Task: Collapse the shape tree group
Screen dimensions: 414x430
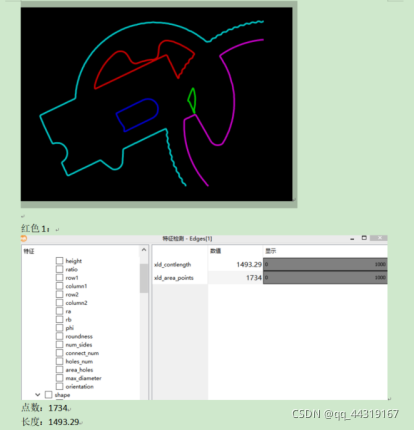Action: [38, 395]
